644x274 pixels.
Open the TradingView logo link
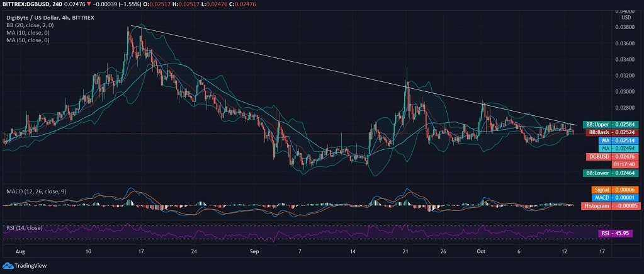[25, 265]
